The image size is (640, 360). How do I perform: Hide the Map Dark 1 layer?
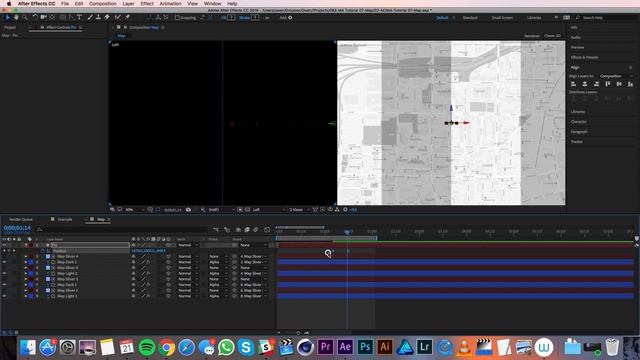(4, 285)
